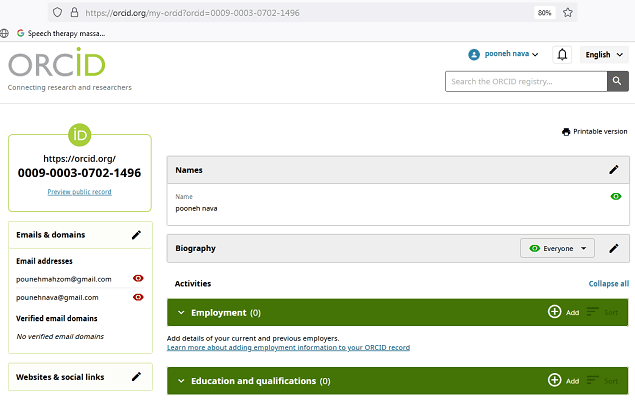Open the Speech therapy massa... Google bookmark

61,33
